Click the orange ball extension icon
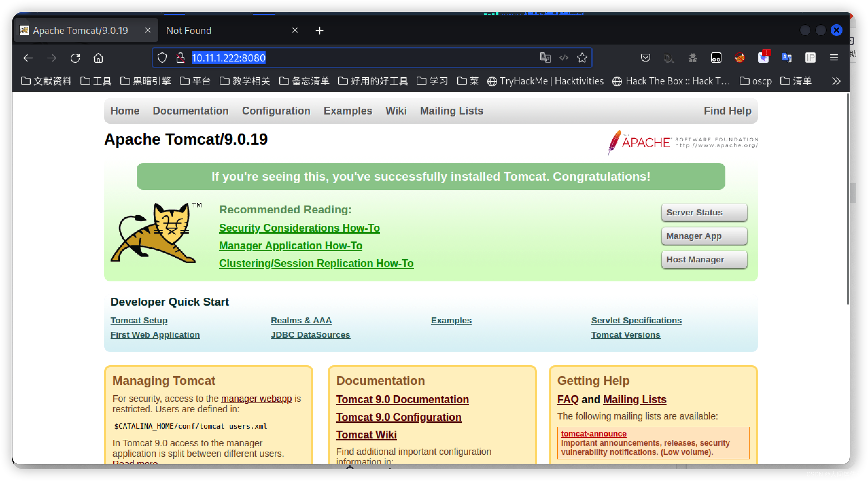This screenshot has height=481, width=868. pos(739,58)
